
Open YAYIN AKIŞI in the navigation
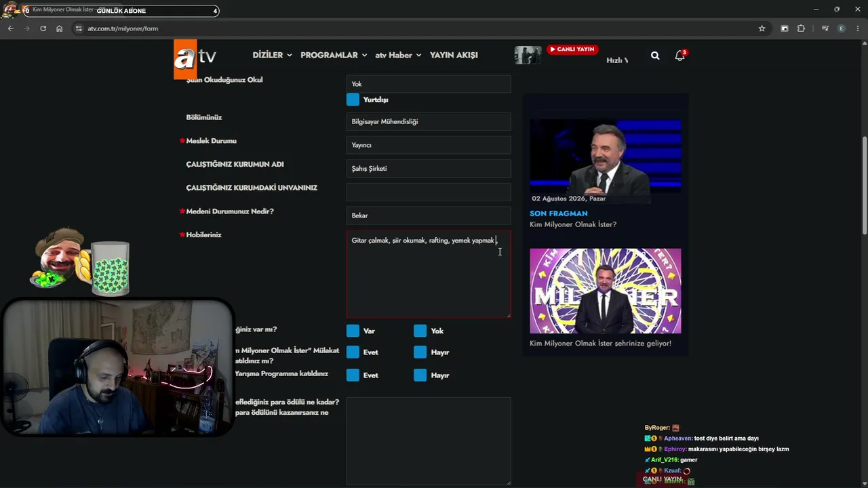point(454,55)
